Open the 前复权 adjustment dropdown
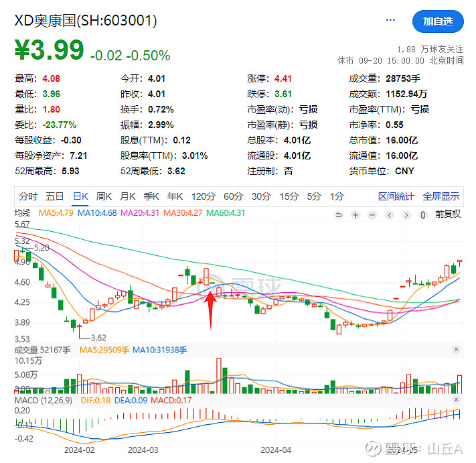This screenshot has width=476, height=463. [448, 214]
